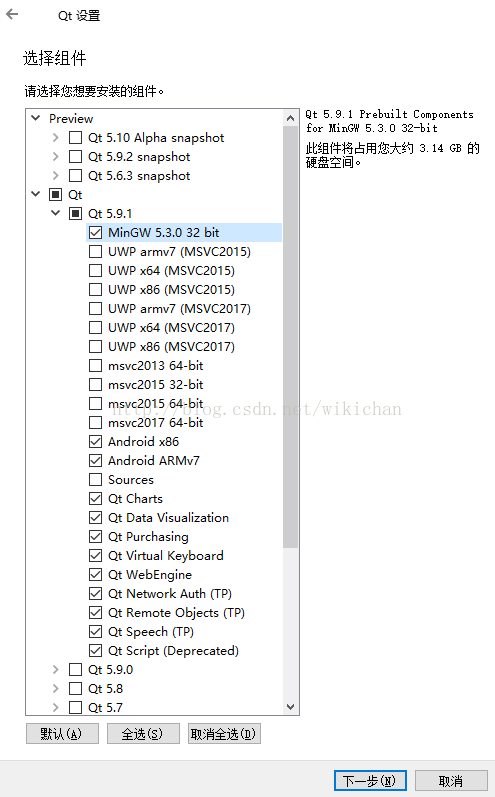Check Qt 5.9.2 snapshot checkbox
The width and height of the screenshot is (495, 797).
(75, 157)
